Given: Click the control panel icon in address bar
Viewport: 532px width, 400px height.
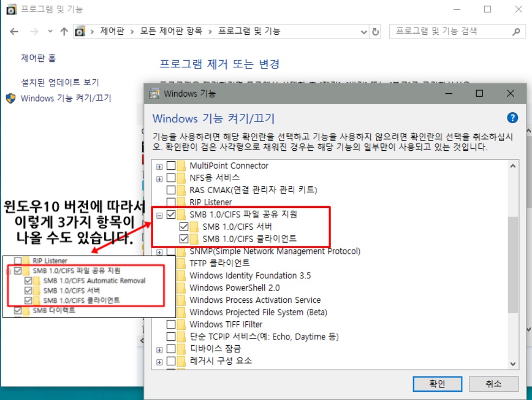Looking at the screenshot, I should pos(80,31).
